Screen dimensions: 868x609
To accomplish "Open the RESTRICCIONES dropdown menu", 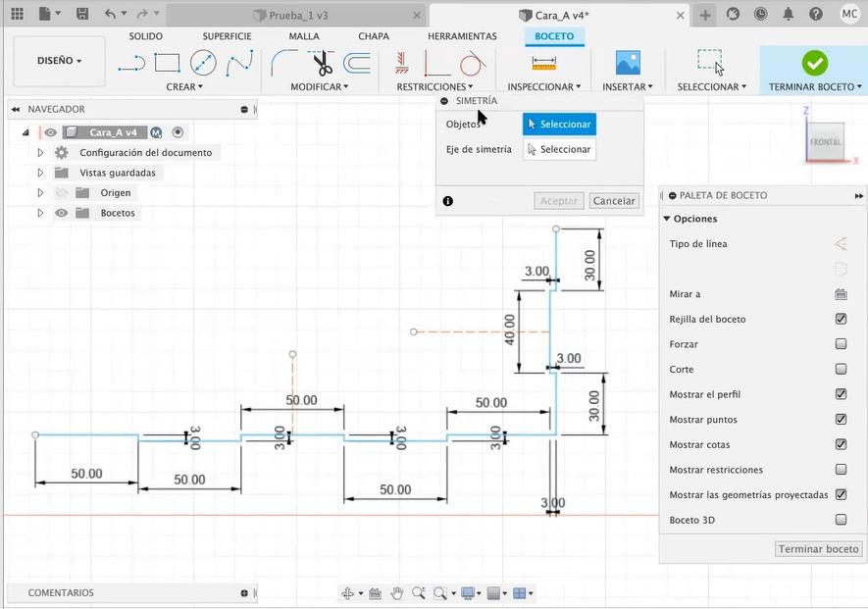I will point(434,87).
